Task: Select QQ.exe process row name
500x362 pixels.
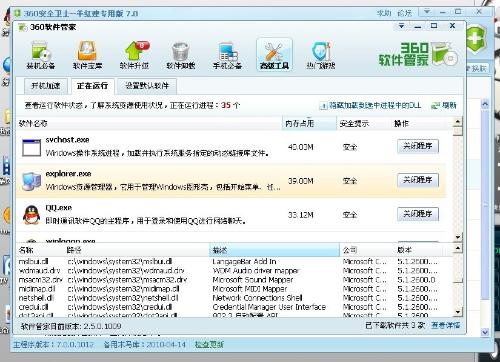Action: tap(59, 208)
